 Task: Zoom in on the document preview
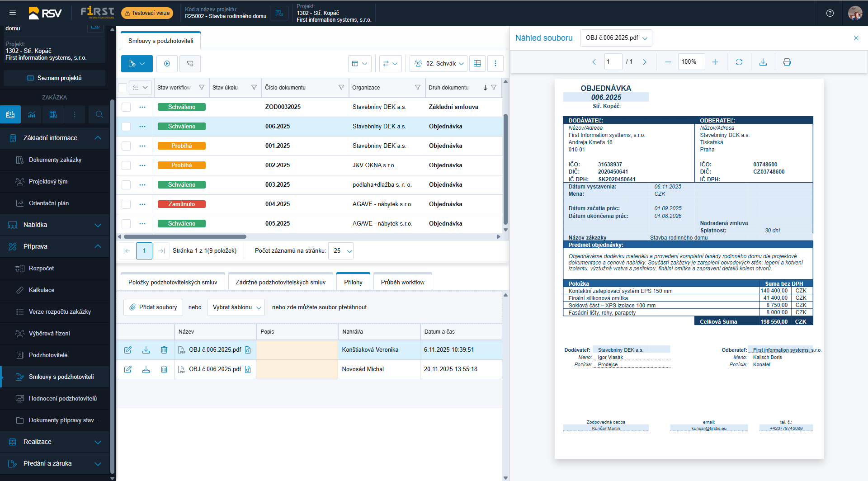[x=715, y=62]
